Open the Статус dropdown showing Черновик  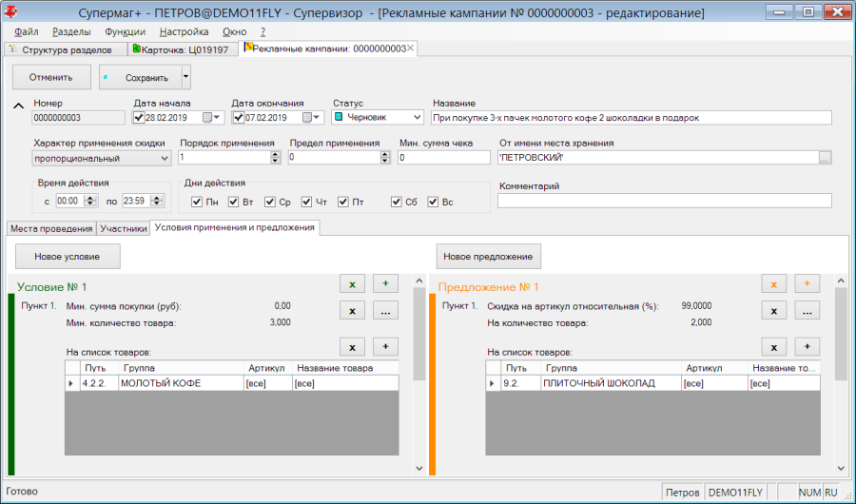(377, 117)
